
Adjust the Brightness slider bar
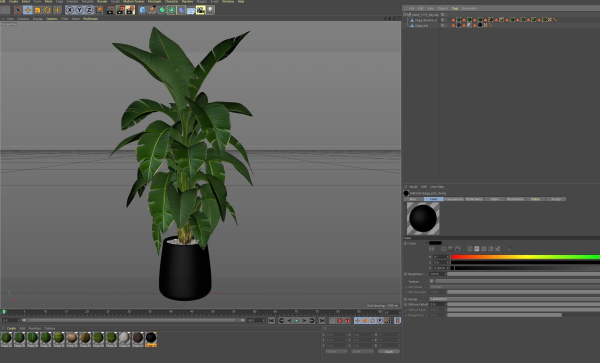(x=524, y=274)
